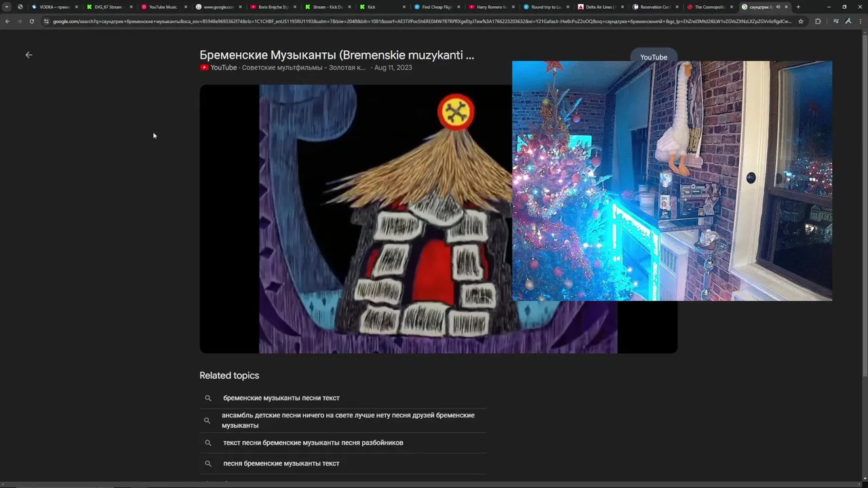Click the browser Back navigation button
Screen dimensions: 868x488
click(7, 21)
